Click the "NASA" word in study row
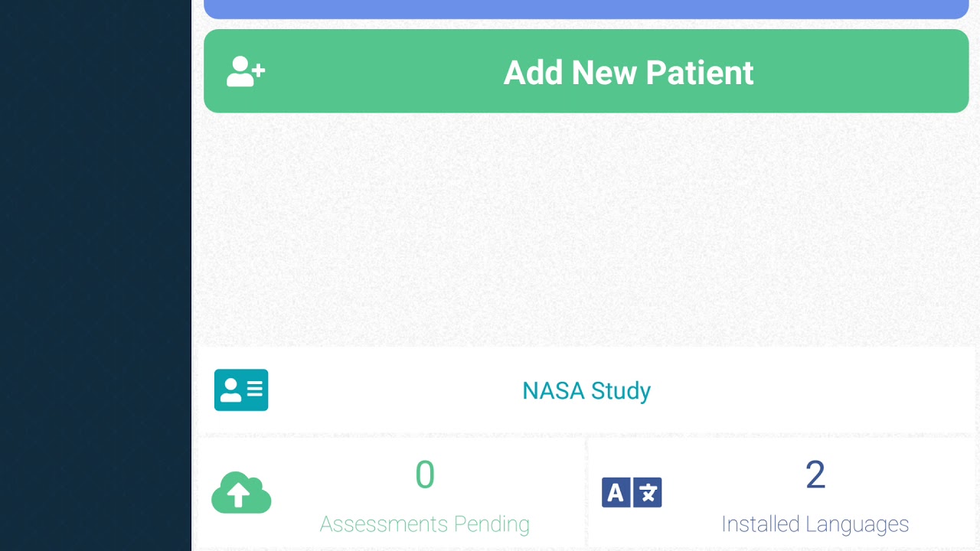Viewport: 980px width, 551px height. point(550,391)
